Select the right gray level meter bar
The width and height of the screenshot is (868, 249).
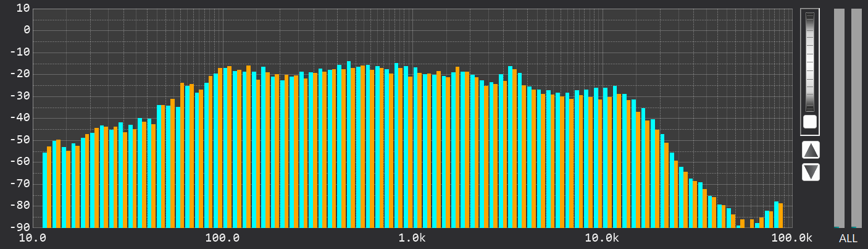(856, 118)
